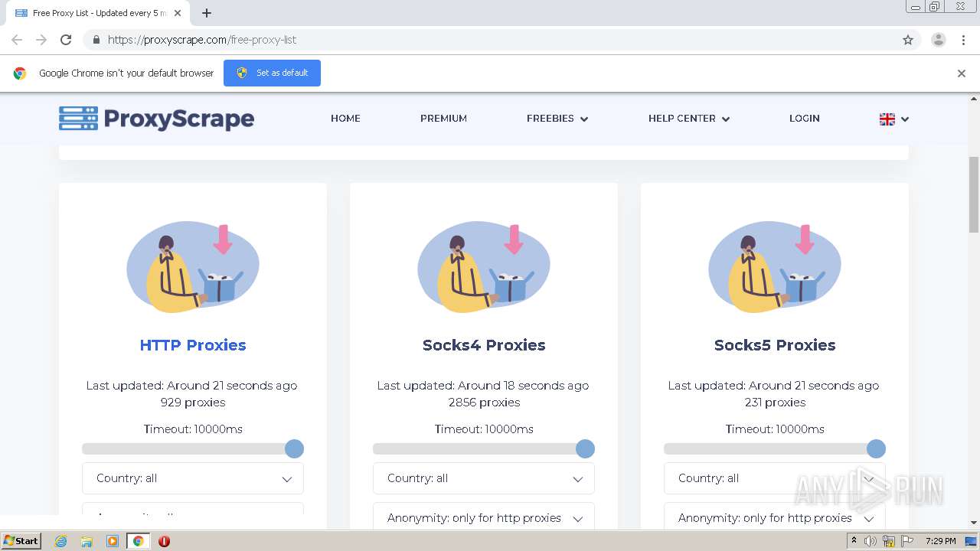Open the FREEBIES menu
This screenshot has width=980, height=551.
tap(557, 119)
